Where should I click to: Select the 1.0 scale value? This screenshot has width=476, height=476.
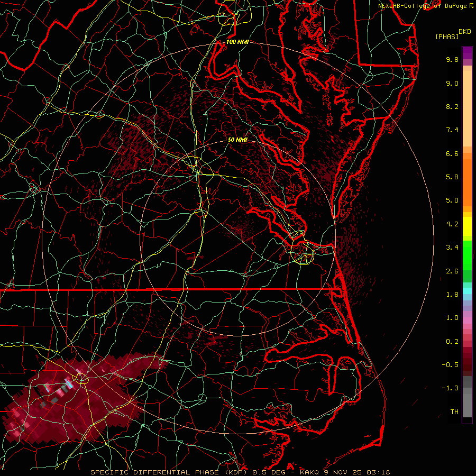click(452, 318)
